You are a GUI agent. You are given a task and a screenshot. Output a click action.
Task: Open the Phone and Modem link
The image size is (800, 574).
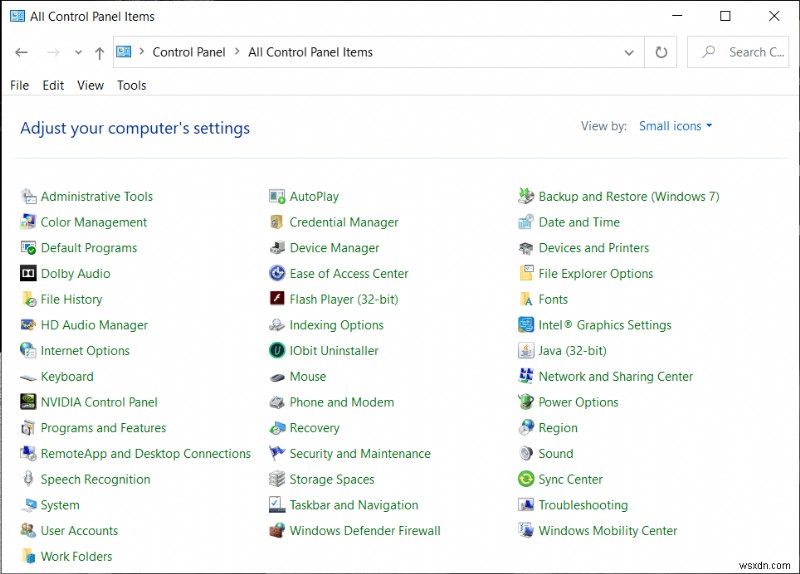click(x=342, y=402)
